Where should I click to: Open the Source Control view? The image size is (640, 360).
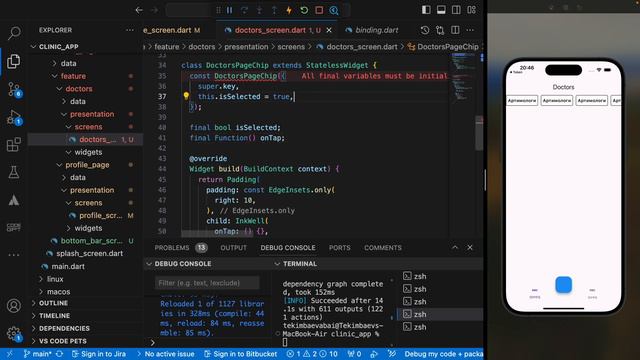click(14, 89)
